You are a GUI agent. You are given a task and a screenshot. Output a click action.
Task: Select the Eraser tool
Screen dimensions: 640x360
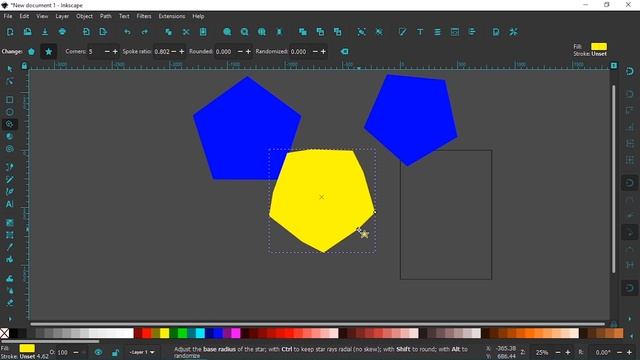pos(10,303)
